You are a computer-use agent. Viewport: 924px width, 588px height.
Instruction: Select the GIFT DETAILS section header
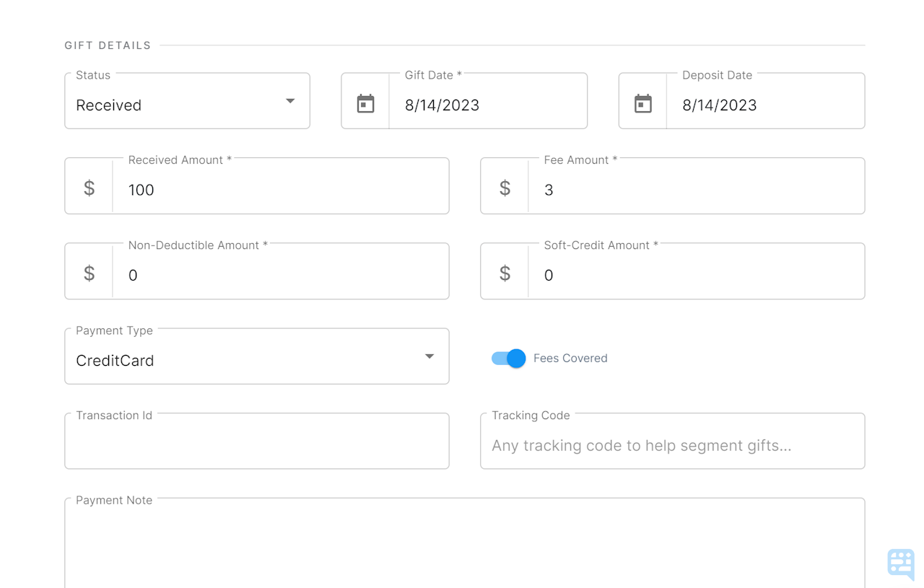[106, 45]
